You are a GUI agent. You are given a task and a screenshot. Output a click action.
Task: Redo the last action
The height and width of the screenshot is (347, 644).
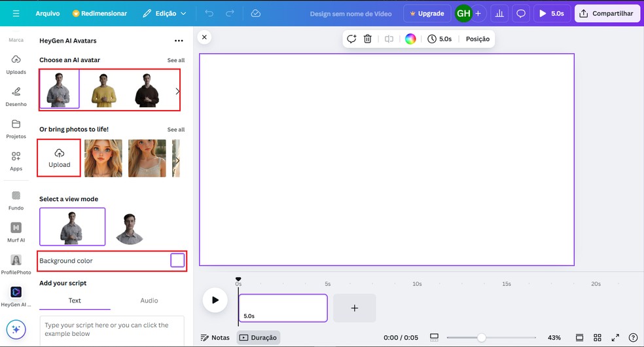tap(230, 14)
